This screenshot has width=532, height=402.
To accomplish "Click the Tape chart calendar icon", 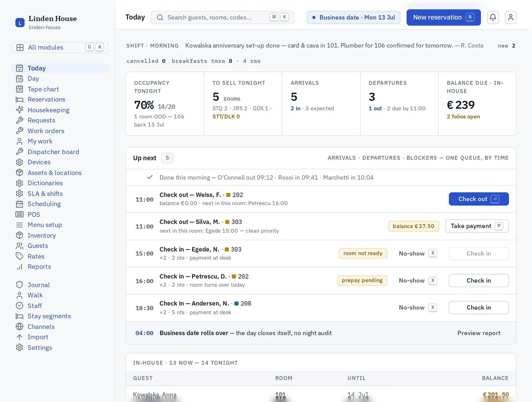I will (x=20, y=89).
